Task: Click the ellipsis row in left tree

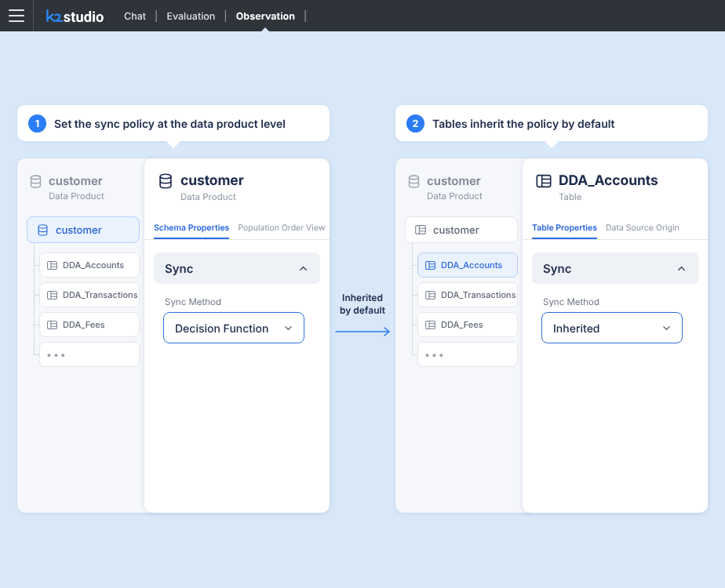Action: point(89,354)
